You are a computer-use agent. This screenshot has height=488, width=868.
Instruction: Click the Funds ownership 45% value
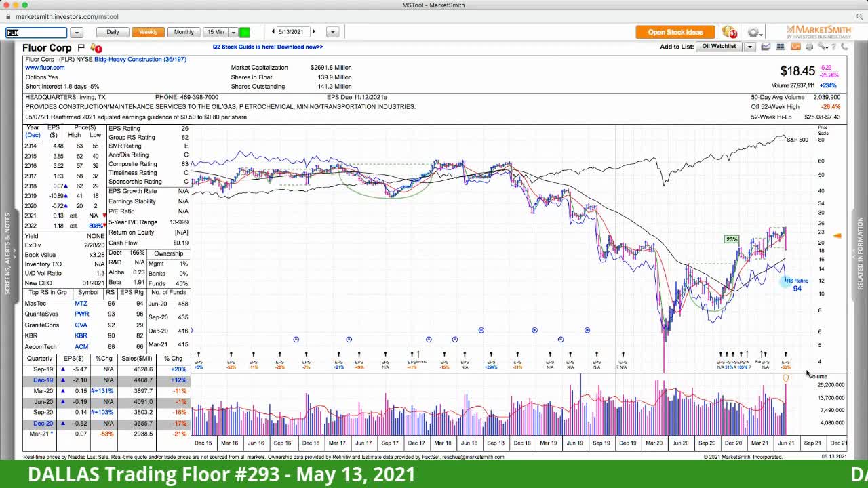coord(181,284)
